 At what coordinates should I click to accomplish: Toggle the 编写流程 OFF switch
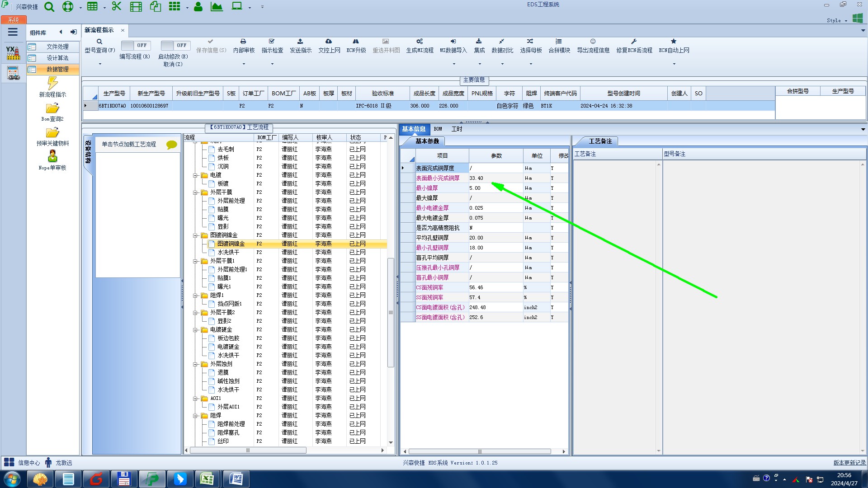(135, 46)
